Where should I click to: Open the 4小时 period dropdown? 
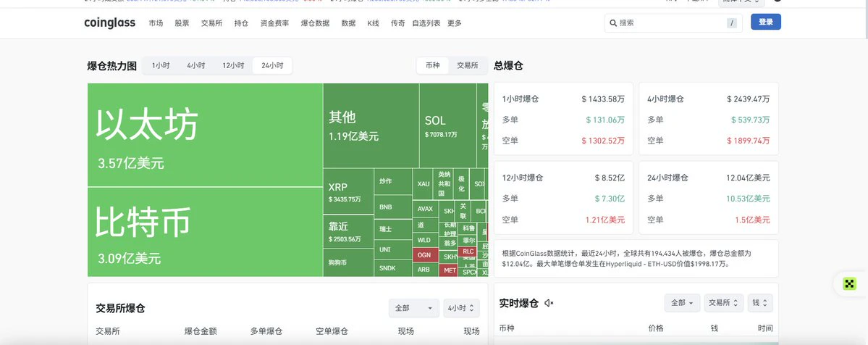point(461,308)
